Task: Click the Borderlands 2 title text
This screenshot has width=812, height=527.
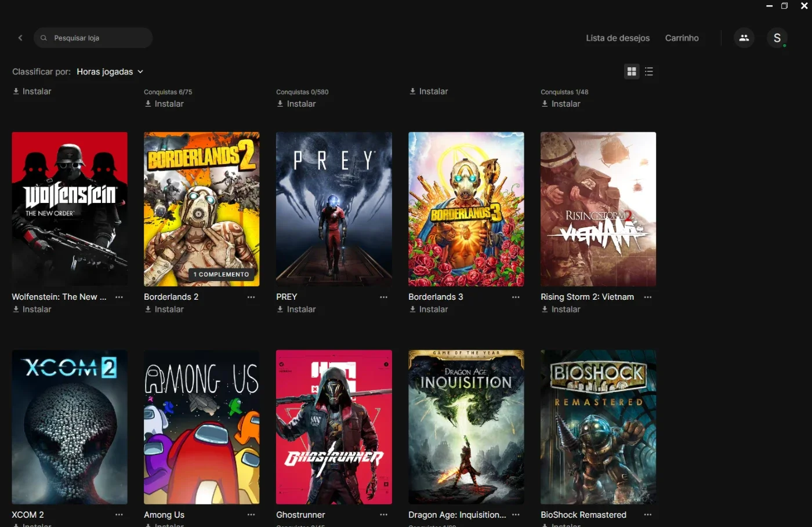Action: point(171,297)
